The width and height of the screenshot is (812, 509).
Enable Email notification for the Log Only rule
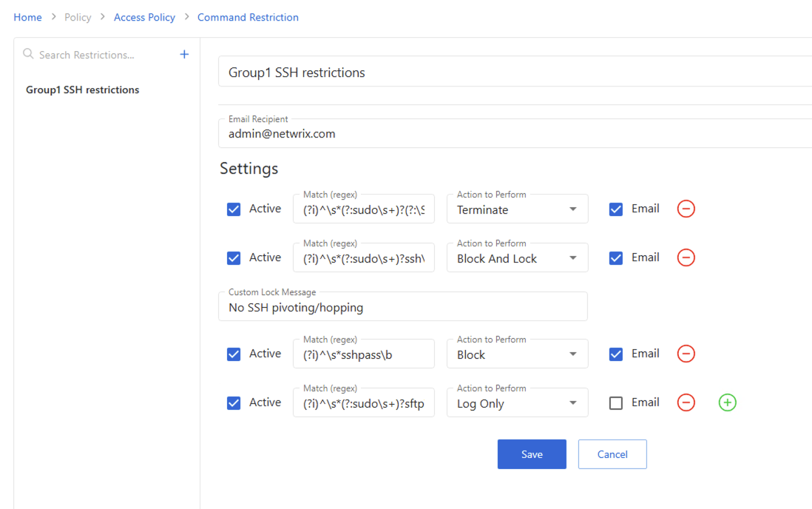pyautogui.click(x=616, y=402)
